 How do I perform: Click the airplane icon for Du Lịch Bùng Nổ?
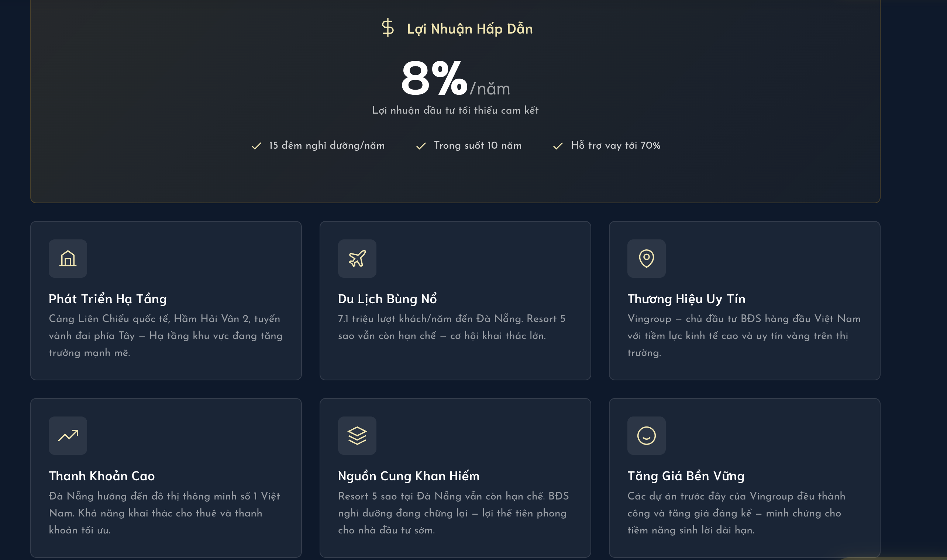[357, 259]
